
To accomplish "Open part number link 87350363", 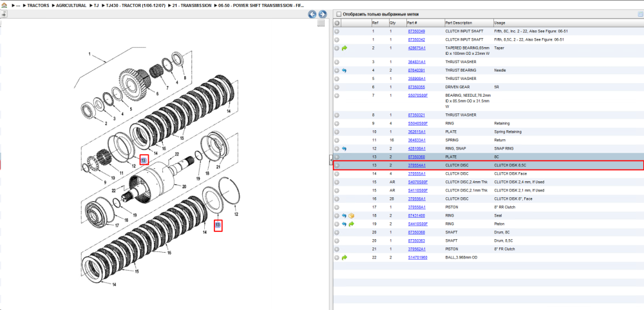I will [x=417, y=240].
